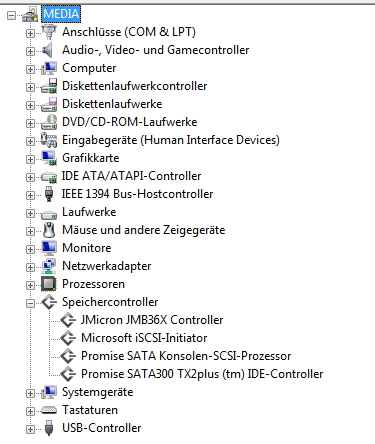Click the Netzwerkadapter network icon
The image size is (375, 444).
(49, 266)
